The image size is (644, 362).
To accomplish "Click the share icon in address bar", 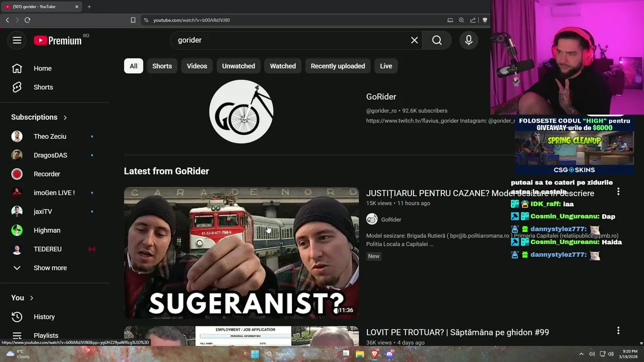I will pyautogui.click(x=473, y=20).
